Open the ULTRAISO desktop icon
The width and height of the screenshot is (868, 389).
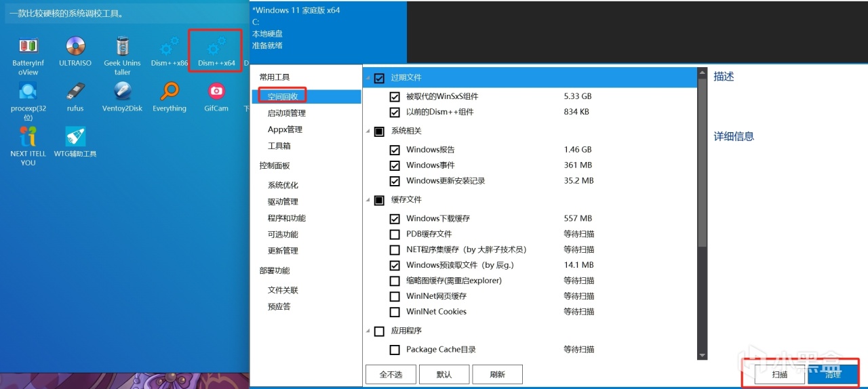coord(75,52)
